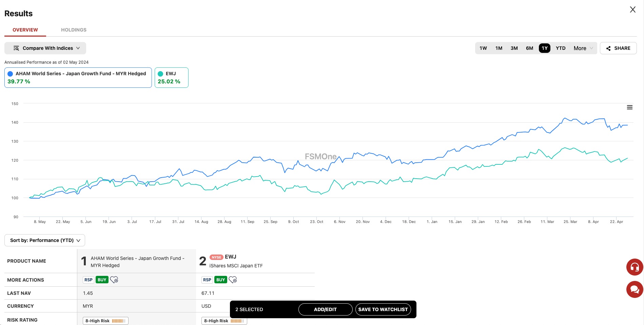Click the 1. Jan axis label

pos(432,222)
